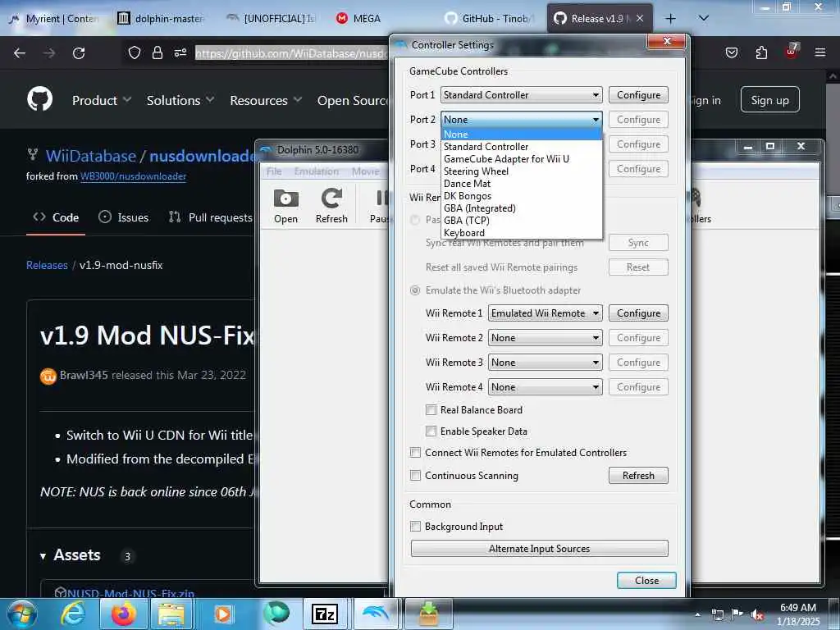Open Internet Explorer from the taskbar
This screenshot has height=630, width=840.
72,614
